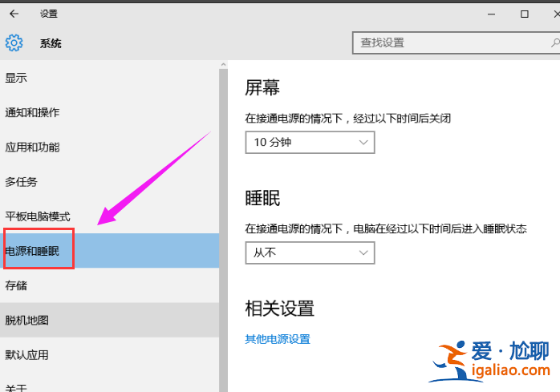
Task: Open 默认应用 settings
Action: tap(109, 355)
